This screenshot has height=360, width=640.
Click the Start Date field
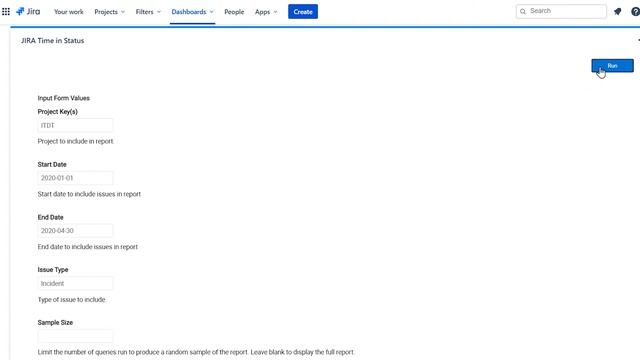(x=75, y=178)
